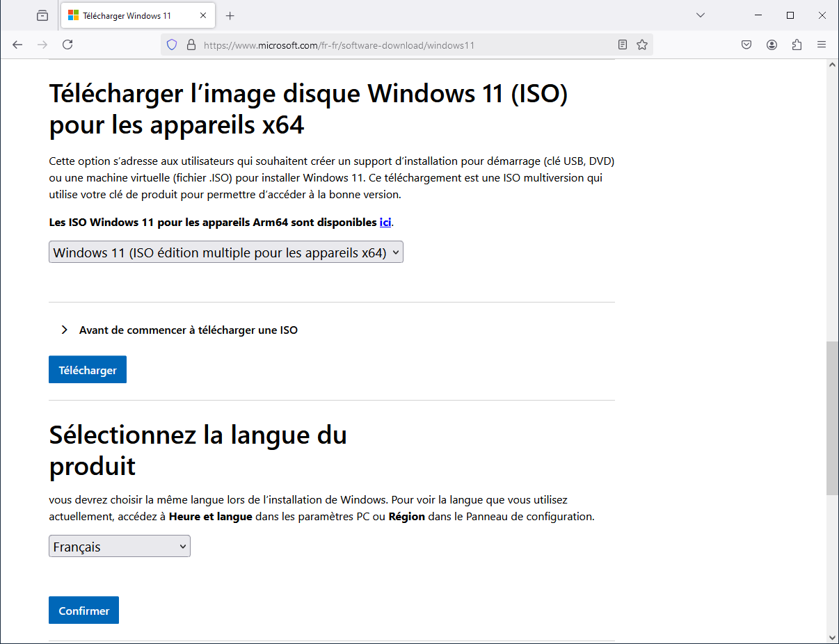
Task: Toggle Reader View icon
Action: [x=623, y=45]
